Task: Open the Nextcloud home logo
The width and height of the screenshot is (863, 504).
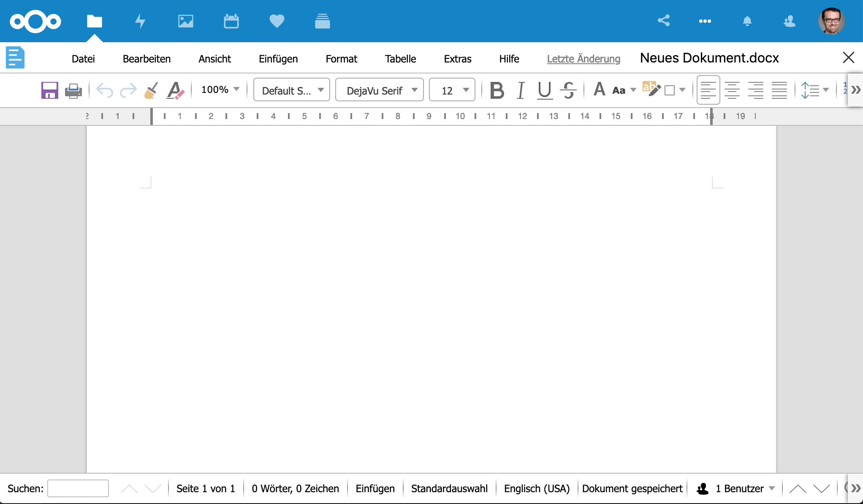Action: click(x=35, y=21)
